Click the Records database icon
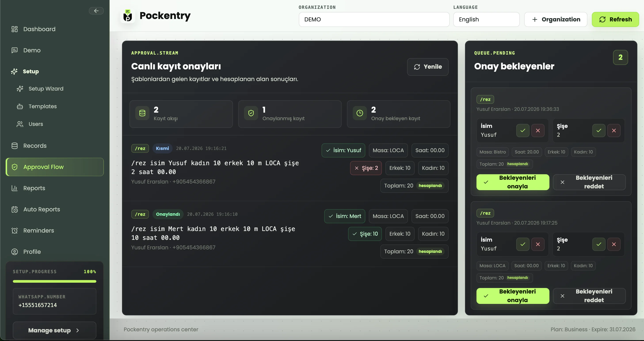The image size is (644, 341). (x=15, y=146)
